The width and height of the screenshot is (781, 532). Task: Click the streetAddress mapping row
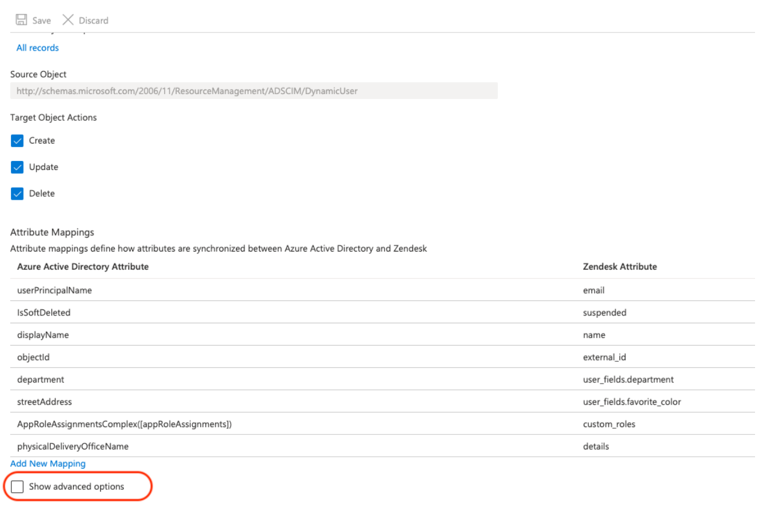pyautogui.click(x=44, y=402)
